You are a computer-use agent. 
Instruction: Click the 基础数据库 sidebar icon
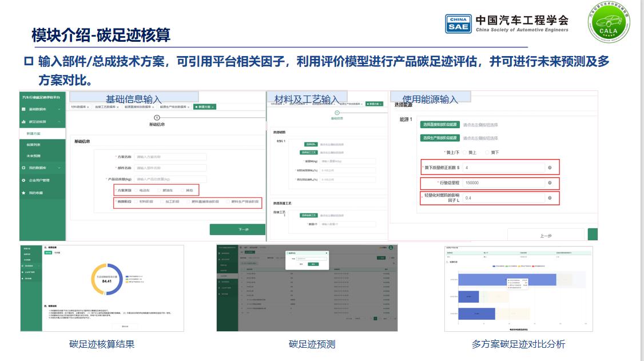click(23, 109)
